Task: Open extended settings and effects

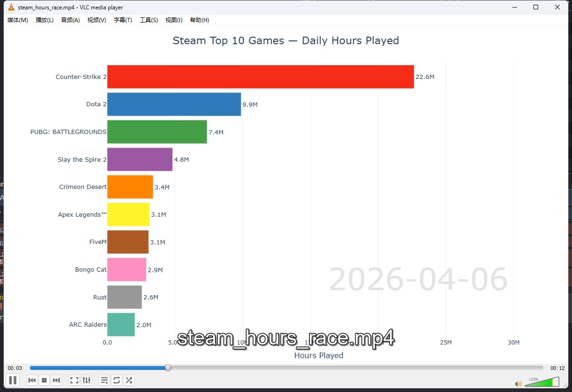Action: point(87,380)
